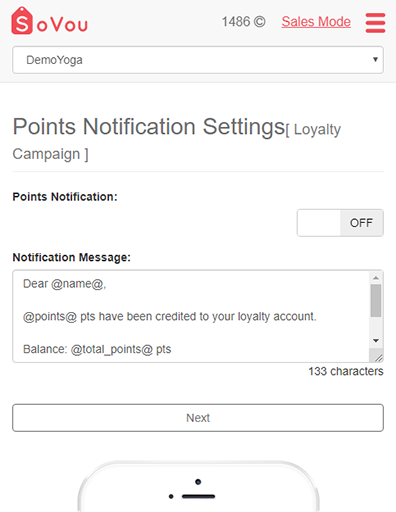Click the SoVou brand text

click(62, 25)
